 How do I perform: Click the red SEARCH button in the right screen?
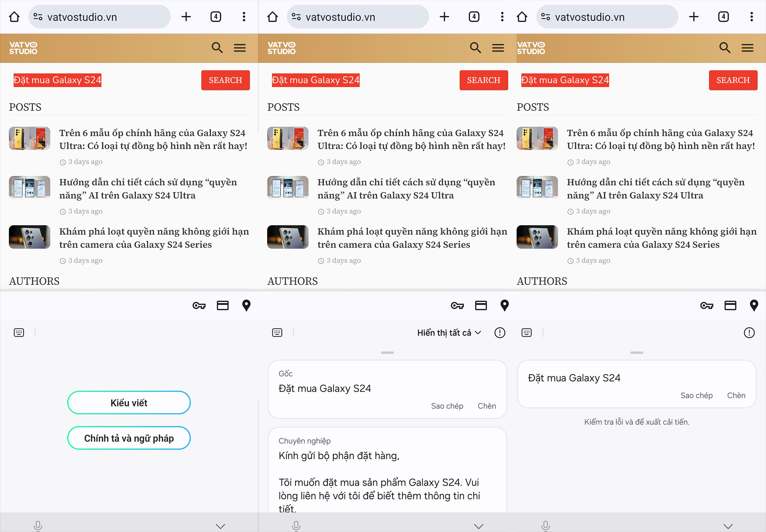(733, 80)
